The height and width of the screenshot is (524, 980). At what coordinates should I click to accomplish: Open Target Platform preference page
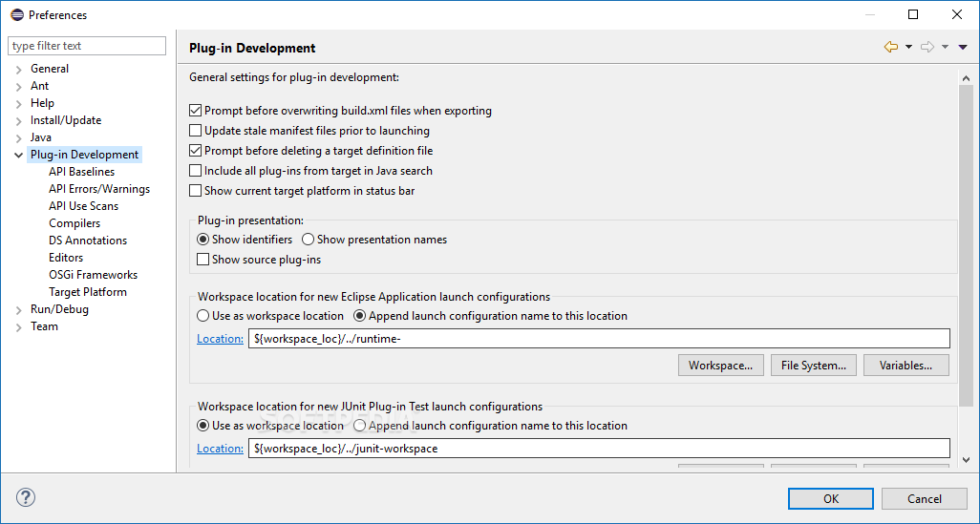pyautogui.click(x=88, y=292)
